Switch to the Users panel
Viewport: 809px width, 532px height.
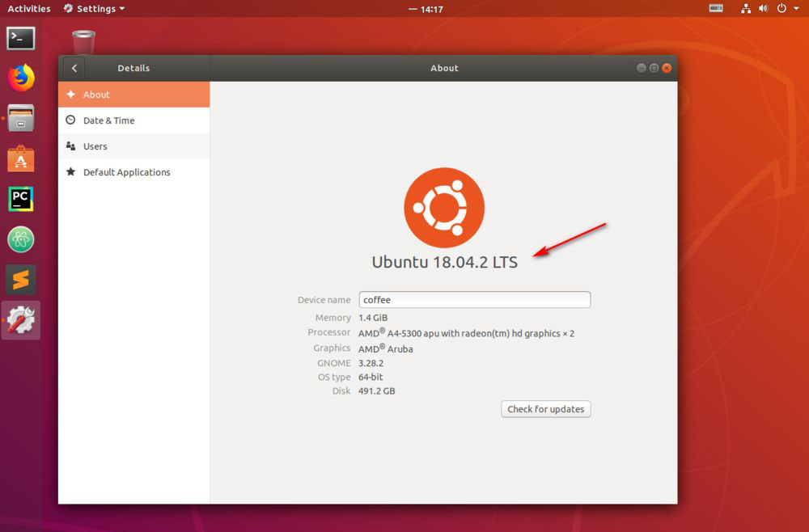133,146
